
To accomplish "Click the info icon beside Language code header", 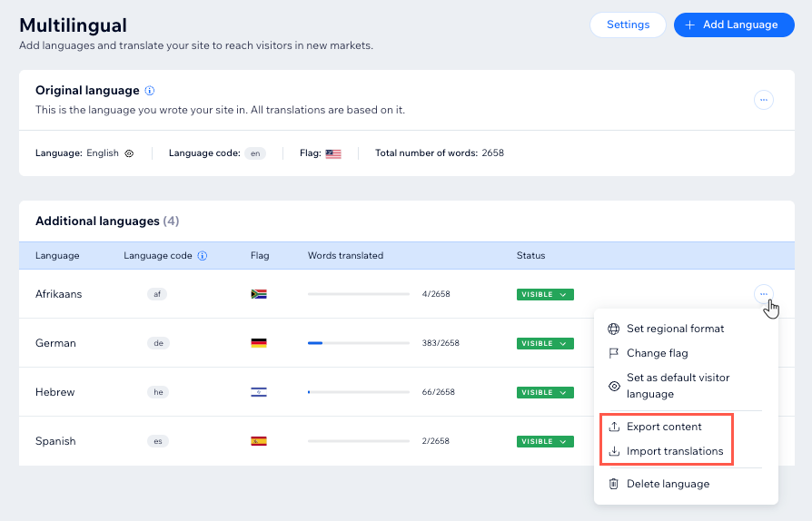I will [x=203, y=256].
